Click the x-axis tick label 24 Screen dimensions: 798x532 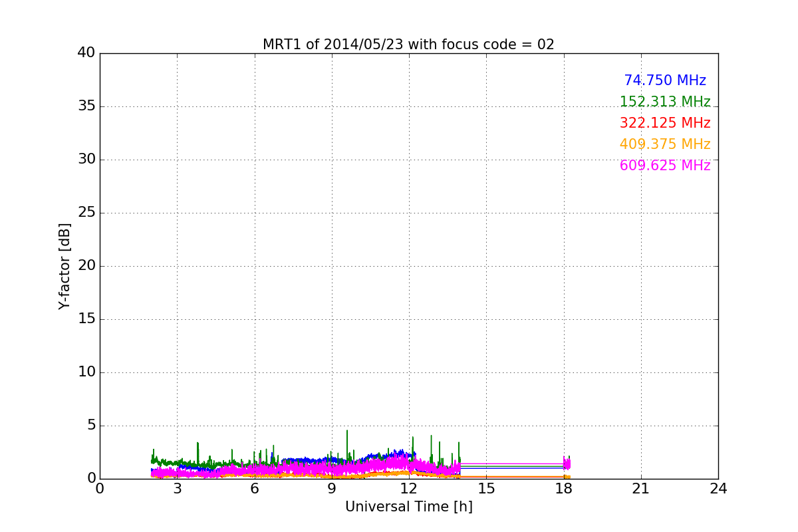[x=718, y=489]
